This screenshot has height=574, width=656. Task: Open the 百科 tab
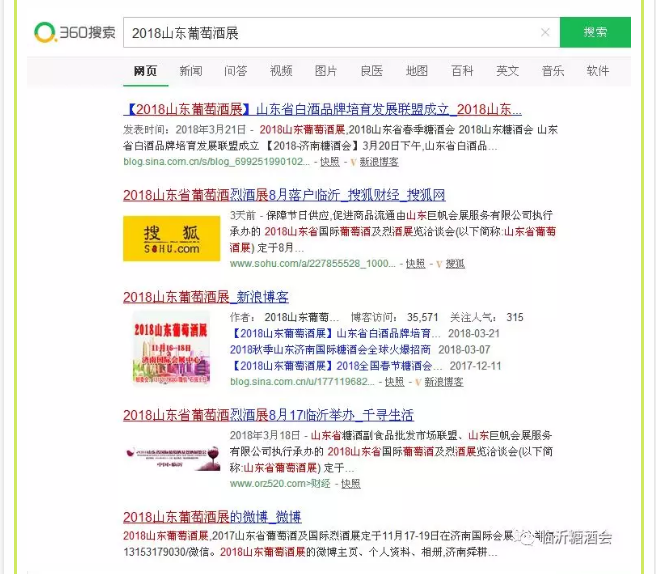click(x=462, y=71)
